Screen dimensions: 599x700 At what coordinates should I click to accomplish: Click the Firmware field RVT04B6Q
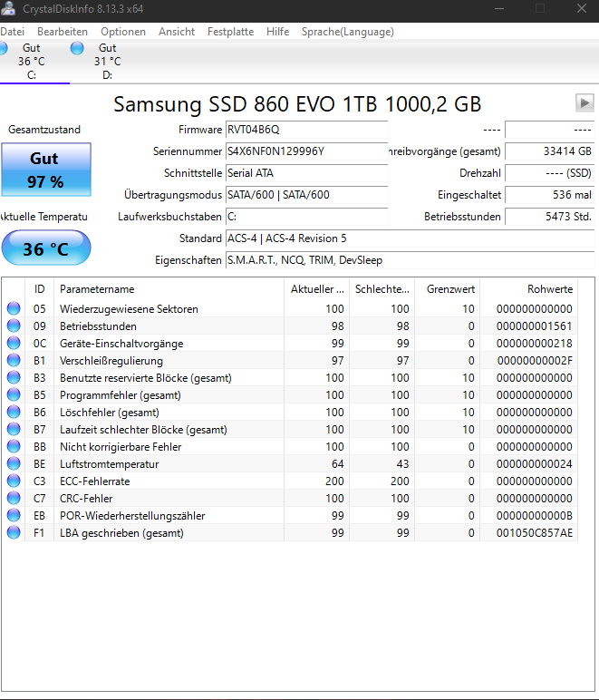coord(307,130)
